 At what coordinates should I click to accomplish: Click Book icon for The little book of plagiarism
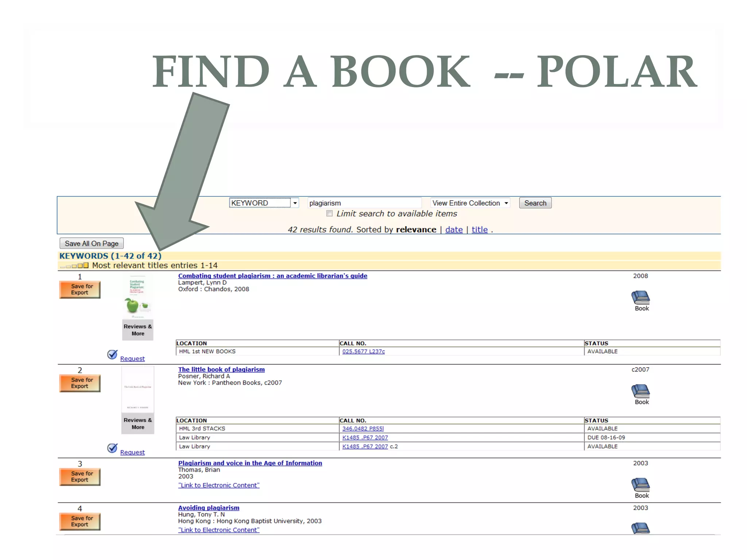click(x=641, y=391)
